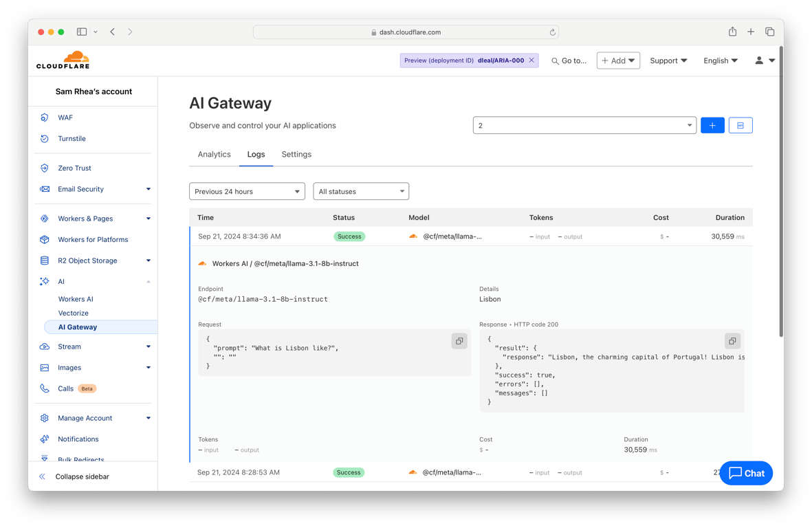This screenshot has width=812, height=528.
Task: Collapse the sidebar
Action: coord(76,476)
